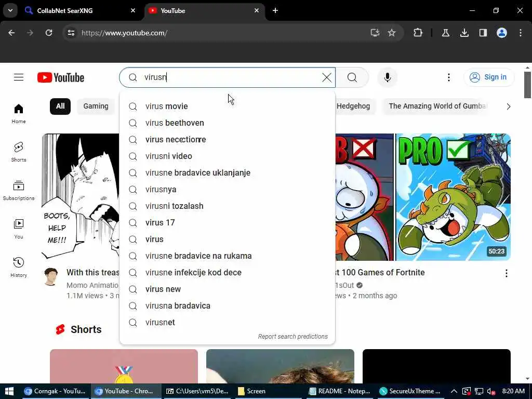The width and height of the screenshot is (532, 399).
Task: Go to Home in sidebar
Action: click(x=19, y=114)
